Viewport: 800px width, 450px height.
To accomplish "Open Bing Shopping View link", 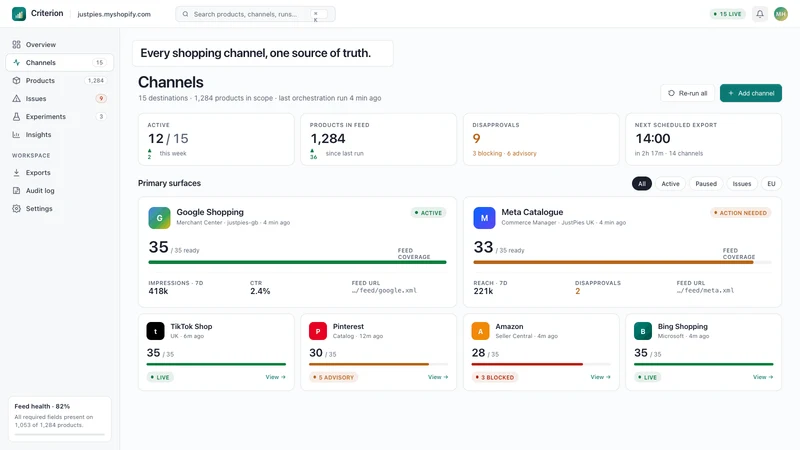I will point(763,377).
